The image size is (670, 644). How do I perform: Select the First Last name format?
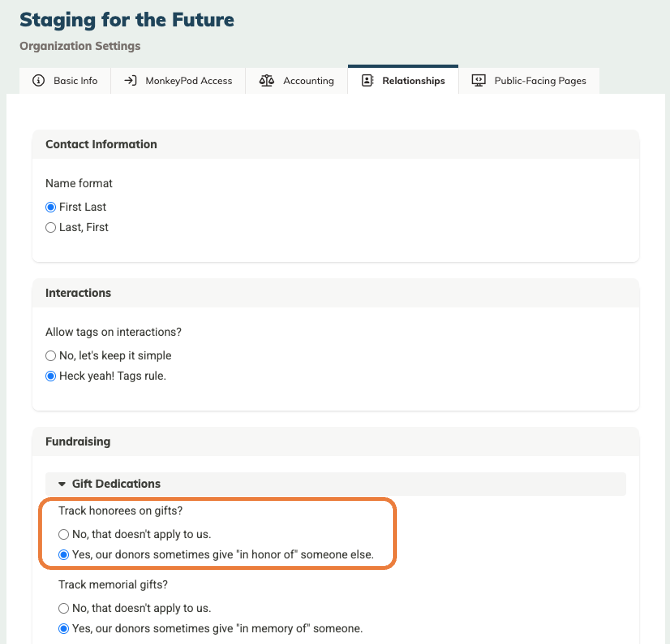51,207
